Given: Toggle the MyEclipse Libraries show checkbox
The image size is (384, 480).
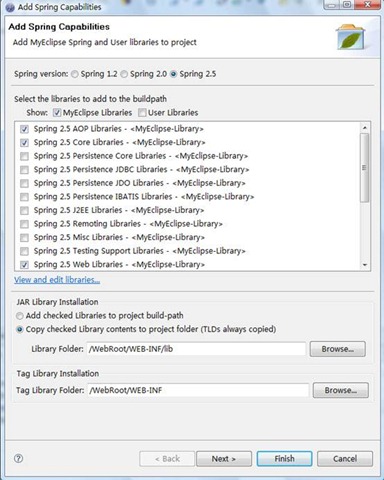Looking at the screenshot, I should [57, 113].
